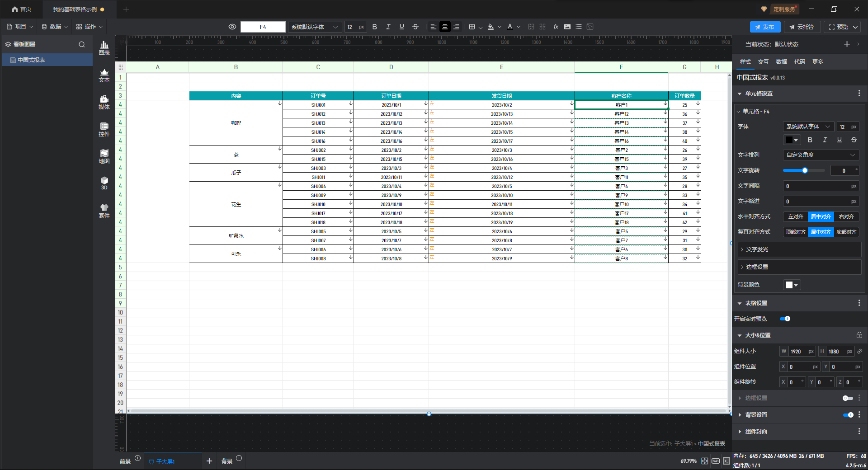The width and height of the screenshot is (868, 470).
Task: Toggle strikethrough in the top toolbar
Action: (x=415, y=27)
